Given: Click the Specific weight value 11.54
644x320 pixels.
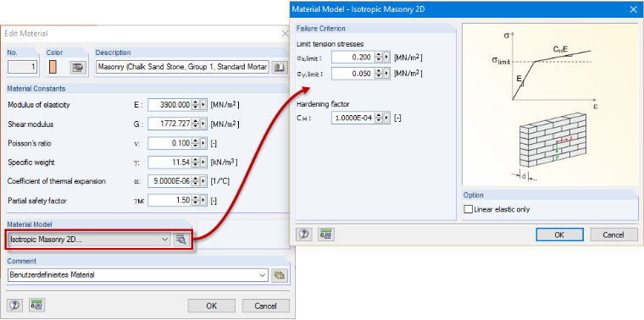Looking at the screenshot, I should [181, 163].
